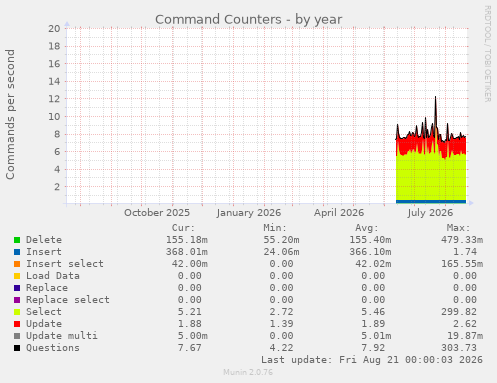The width and height of the screenshot is (497, 383).
Task: Click the 'Load Data' legend label
Action: click(53, 276)
